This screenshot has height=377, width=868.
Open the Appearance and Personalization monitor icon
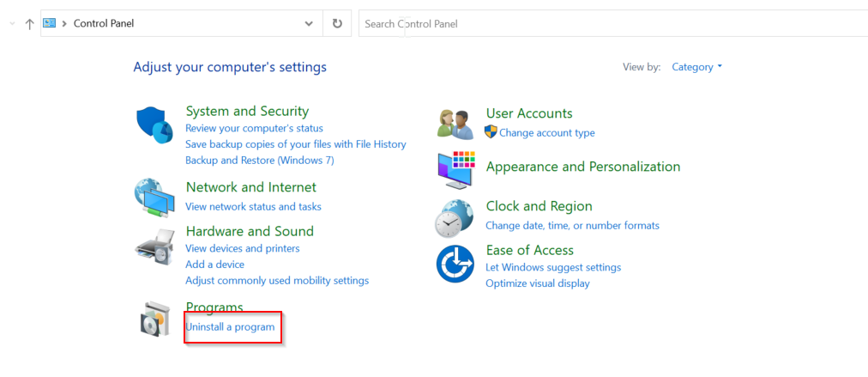455,169
